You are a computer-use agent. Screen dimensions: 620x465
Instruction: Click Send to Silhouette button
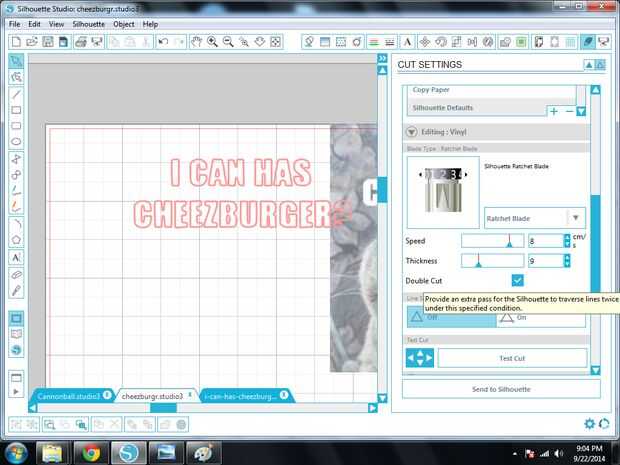pos(501,389)
